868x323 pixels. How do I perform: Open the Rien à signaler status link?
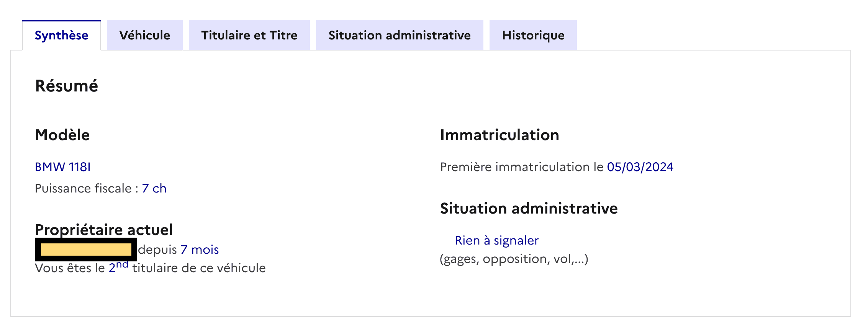coord(496,240)
